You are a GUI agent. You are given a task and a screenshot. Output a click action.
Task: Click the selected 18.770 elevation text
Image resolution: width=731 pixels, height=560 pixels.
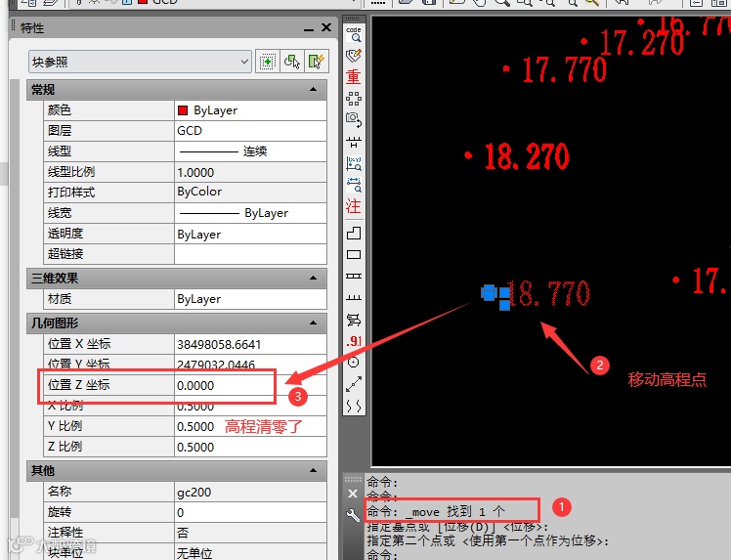click(548, 293)
